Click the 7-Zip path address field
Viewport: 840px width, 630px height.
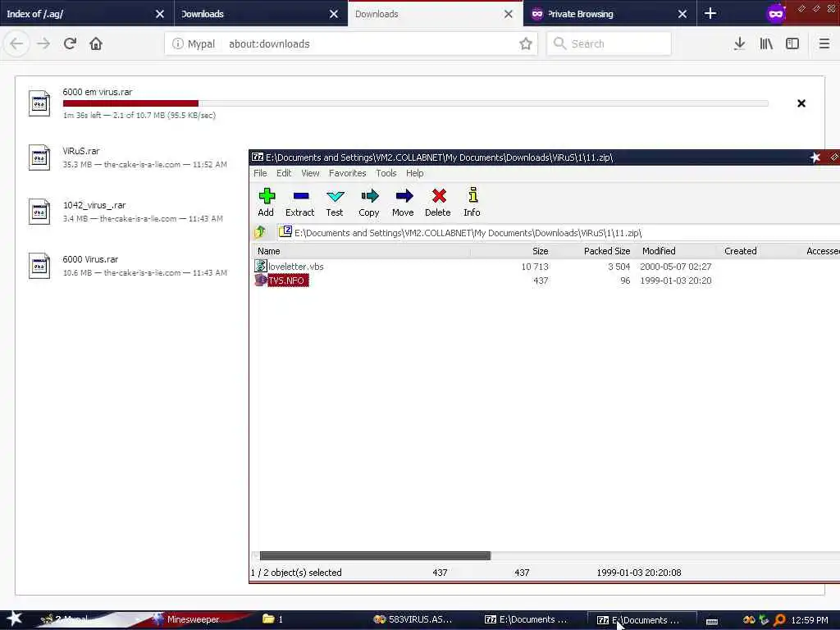point(557,232)
